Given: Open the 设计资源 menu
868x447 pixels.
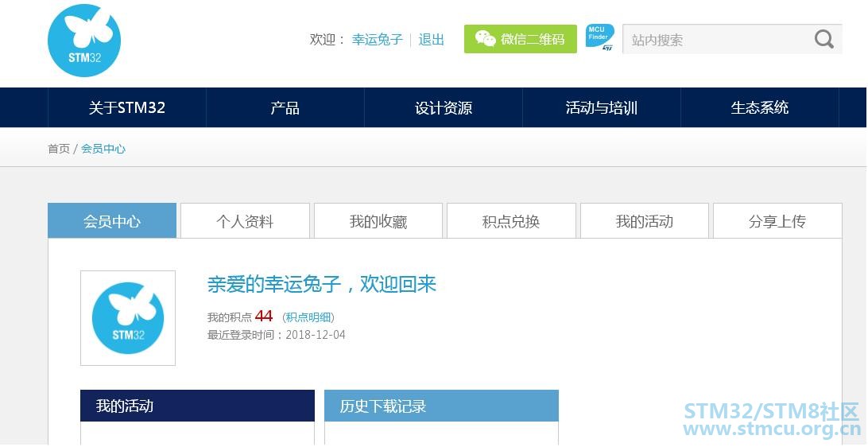Looking at the screenshot, I should (444, 107).
